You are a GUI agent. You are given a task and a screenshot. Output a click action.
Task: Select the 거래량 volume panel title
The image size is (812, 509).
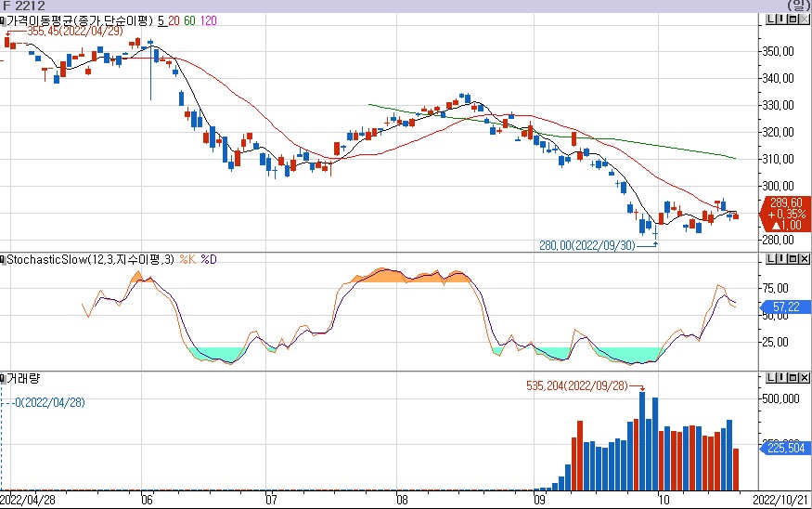pos(23,378)
